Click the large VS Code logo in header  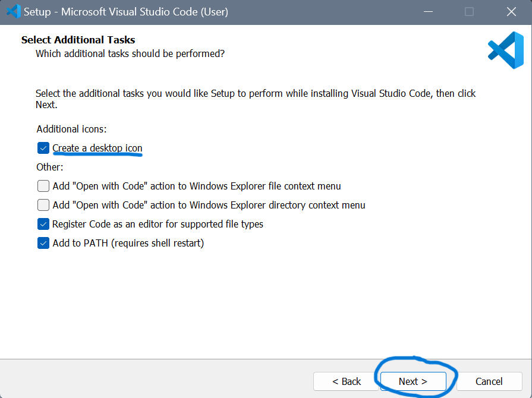click(505, 50)
